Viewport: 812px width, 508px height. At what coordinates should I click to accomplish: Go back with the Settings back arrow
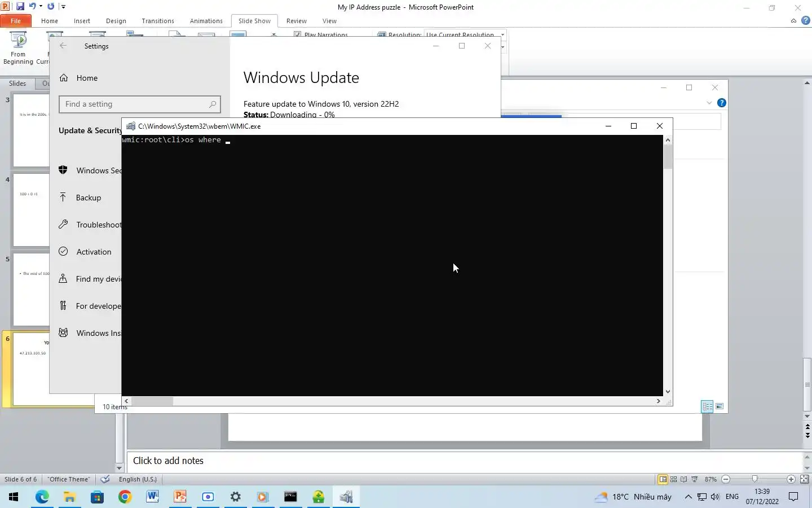(x=63, y=46)
